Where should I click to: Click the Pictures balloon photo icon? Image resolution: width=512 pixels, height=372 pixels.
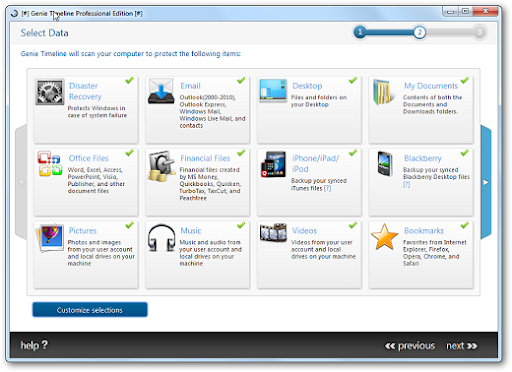point(50,238)
